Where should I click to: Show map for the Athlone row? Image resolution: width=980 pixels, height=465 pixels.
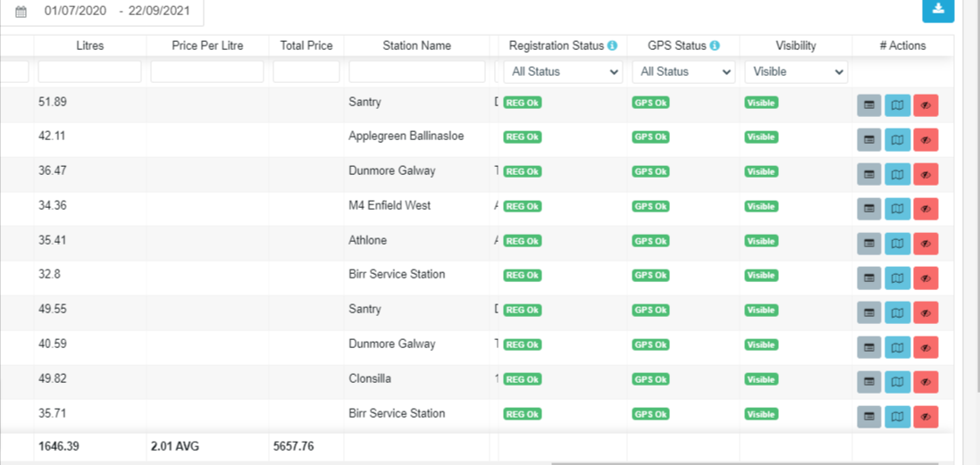pos(898,244)
